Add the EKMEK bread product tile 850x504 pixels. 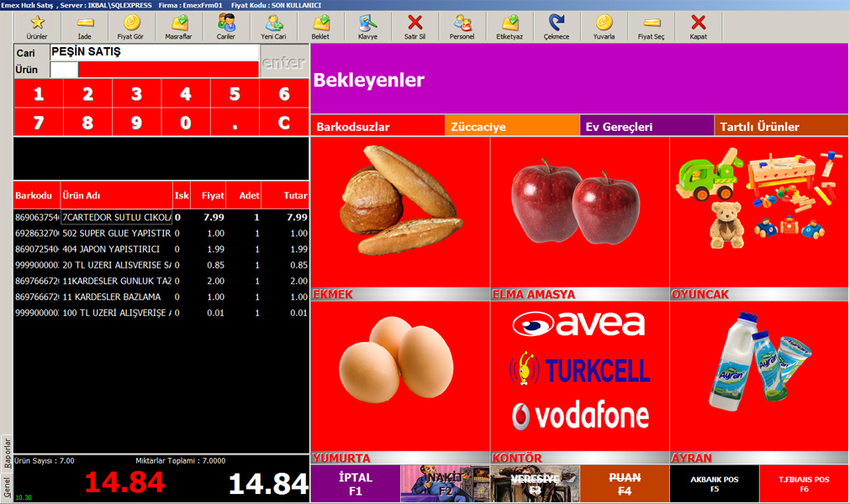[400, 218]
